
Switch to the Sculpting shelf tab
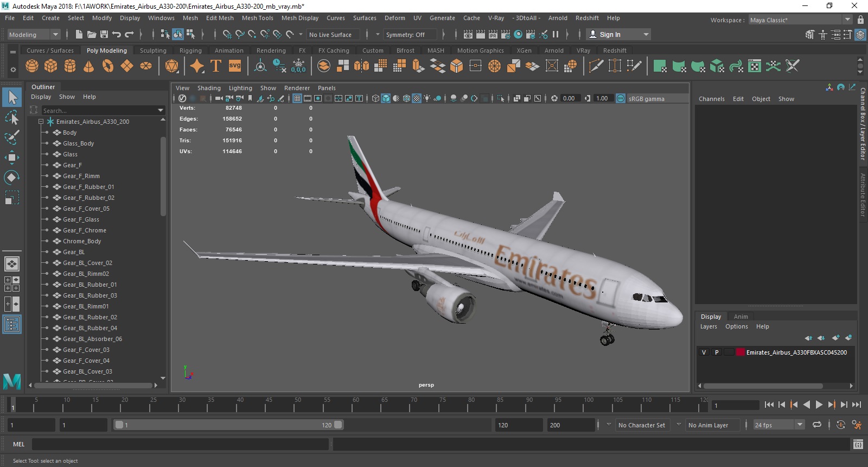[x=153, y=51]
